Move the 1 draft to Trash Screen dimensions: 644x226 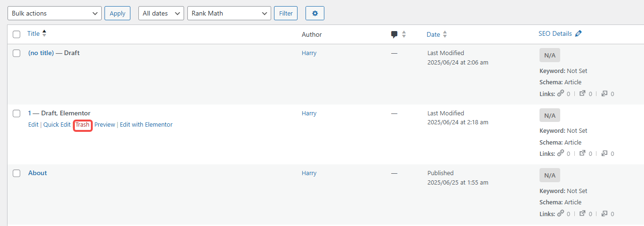click(82, 125)
